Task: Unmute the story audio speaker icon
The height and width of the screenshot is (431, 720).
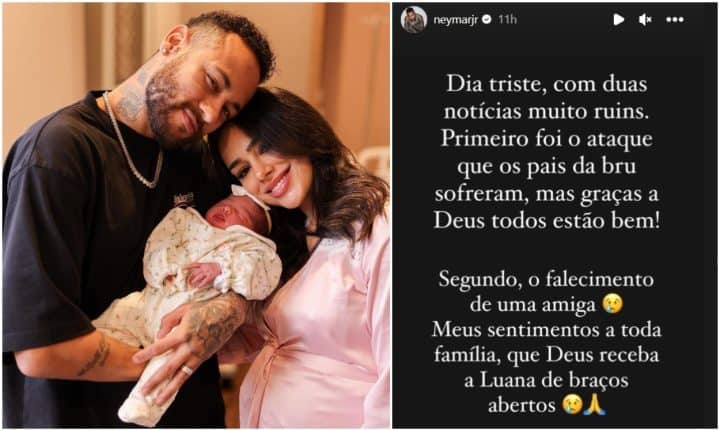Action: [645, 19]
